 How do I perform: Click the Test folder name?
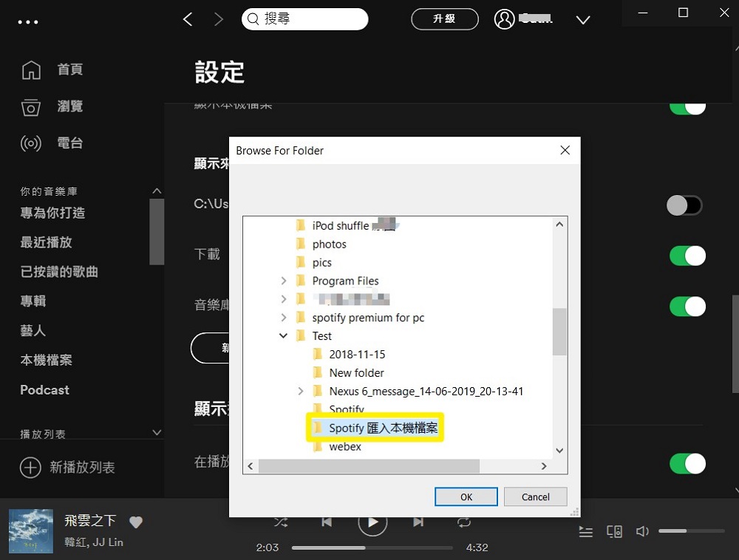click(x=322, y=336)
